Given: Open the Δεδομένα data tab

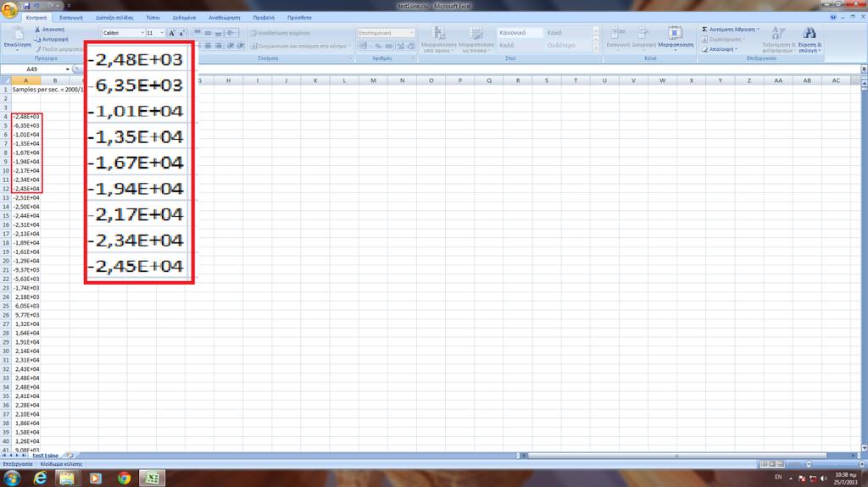Looking at the screenshot, I should [184, 18].
